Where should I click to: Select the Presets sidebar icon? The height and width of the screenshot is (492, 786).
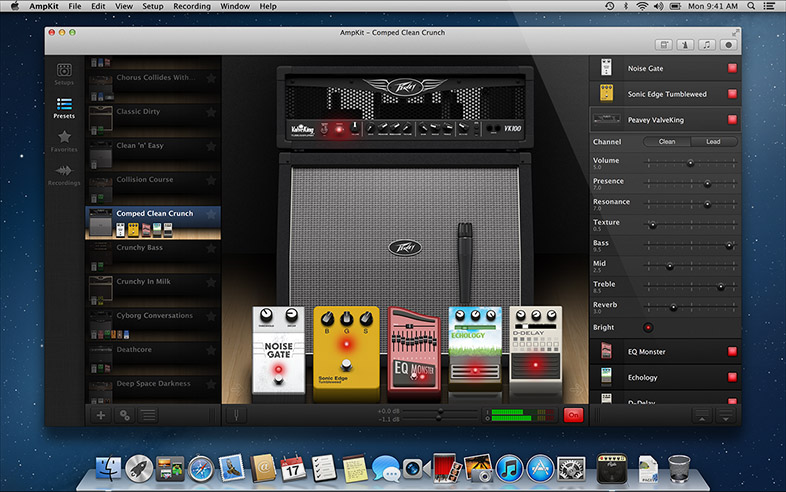(64, 108)
